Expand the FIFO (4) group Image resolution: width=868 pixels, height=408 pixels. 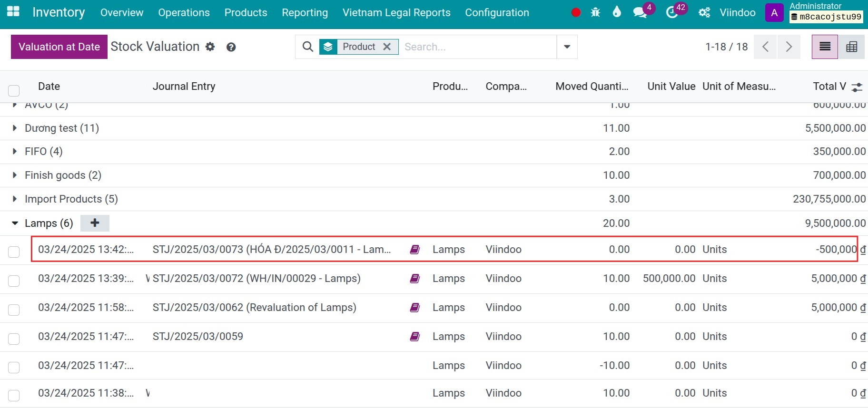[15, 151]
